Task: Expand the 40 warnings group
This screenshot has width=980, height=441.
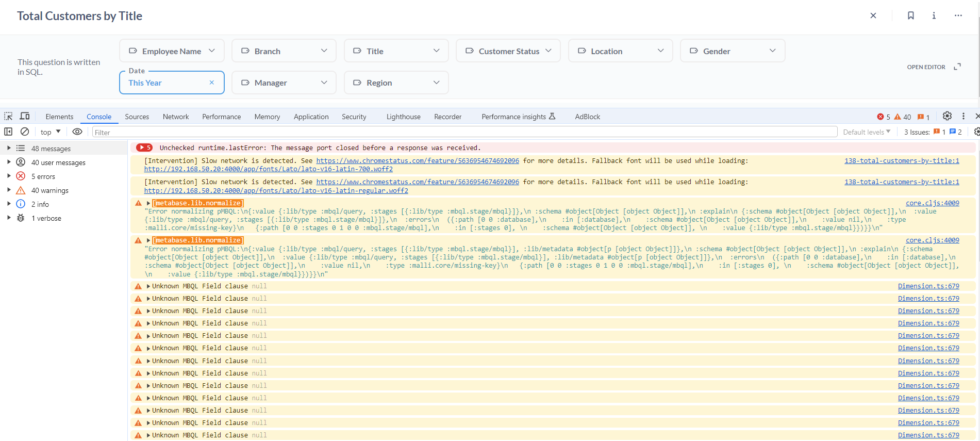Action: coord(9,190)
